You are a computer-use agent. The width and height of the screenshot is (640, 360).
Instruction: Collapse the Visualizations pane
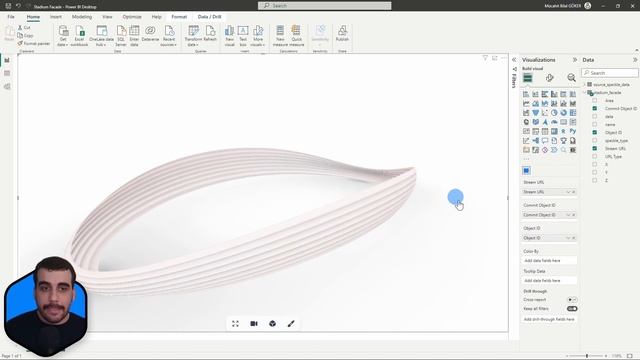pos(575,60)
